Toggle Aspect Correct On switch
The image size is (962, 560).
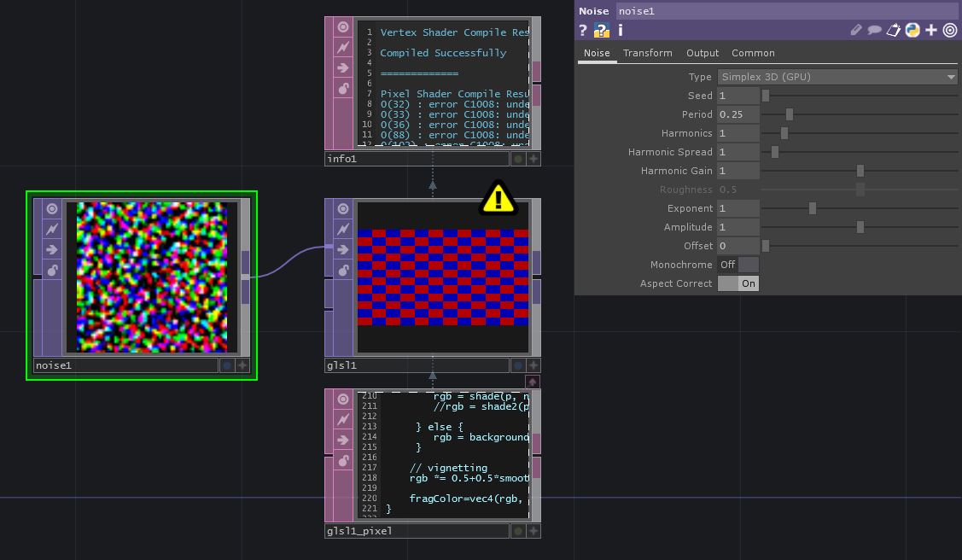pos(738,283)
